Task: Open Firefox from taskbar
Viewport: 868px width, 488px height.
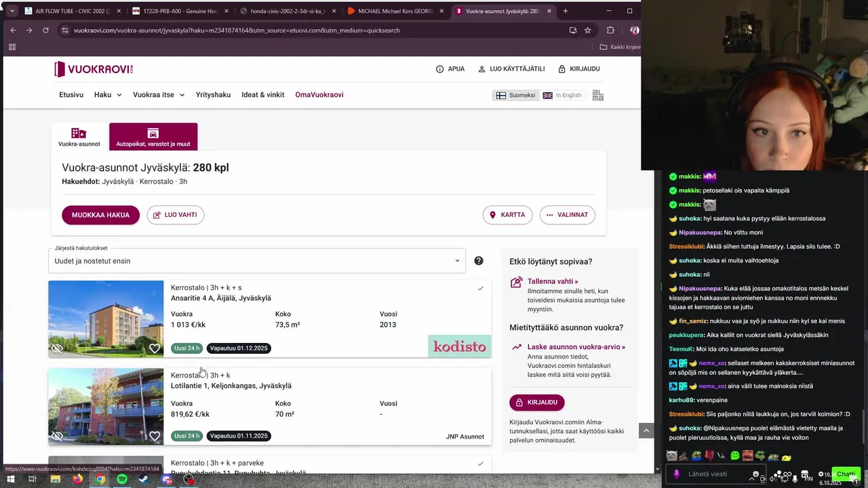Action: tap(77, 479)
